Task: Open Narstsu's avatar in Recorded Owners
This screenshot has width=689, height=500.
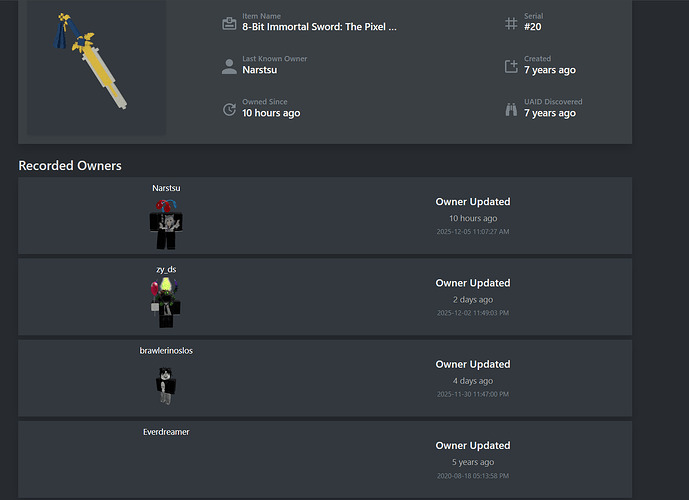Action: pyautogui.click(x=166, y=224)
